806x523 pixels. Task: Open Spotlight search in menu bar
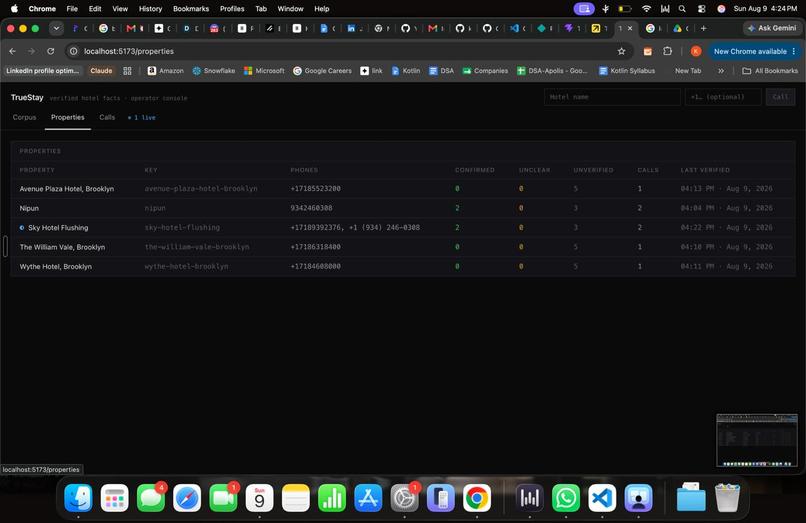pyautogui.click(x=682, y=9)
